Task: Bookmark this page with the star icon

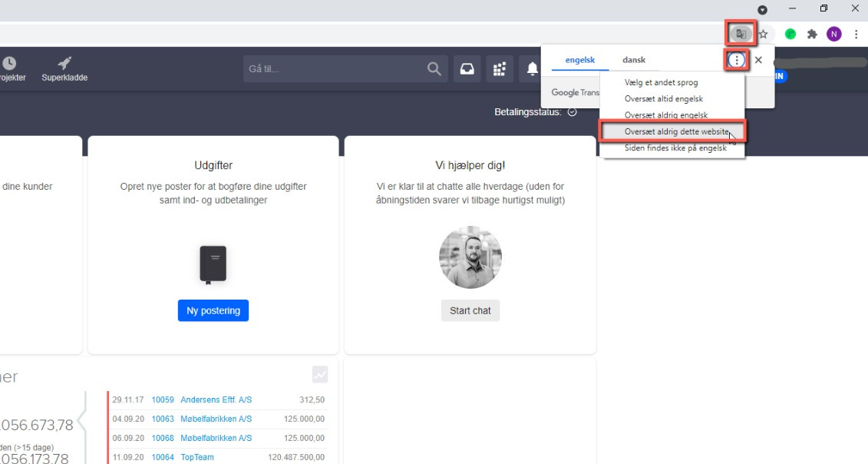Action: 763,34
